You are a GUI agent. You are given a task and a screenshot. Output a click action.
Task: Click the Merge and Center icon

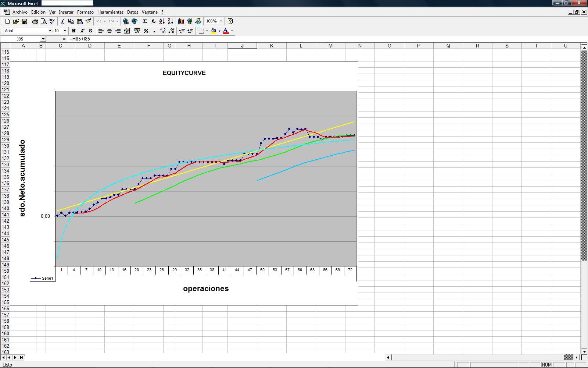pos(127,31)
